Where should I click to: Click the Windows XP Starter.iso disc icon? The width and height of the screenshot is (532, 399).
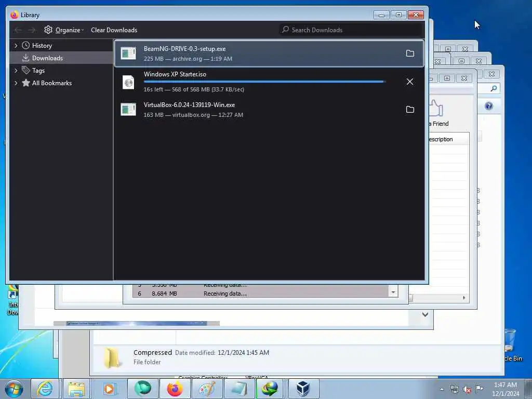tap(128, 82)
